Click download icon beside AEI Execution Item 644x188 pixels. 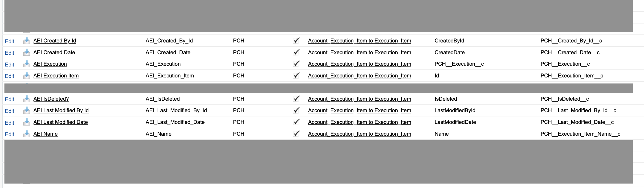(x=27, y=76)
